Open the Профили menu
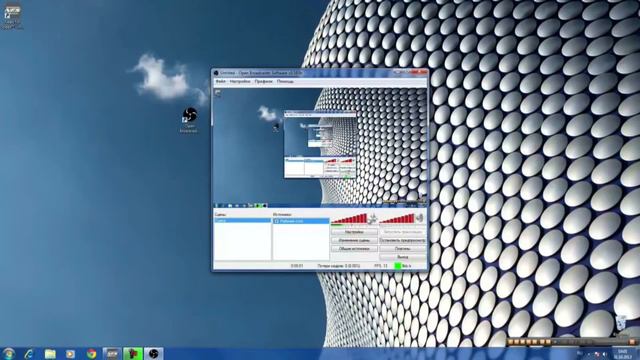The width and height of the screenshot is (640, 360). click(263, 82)
